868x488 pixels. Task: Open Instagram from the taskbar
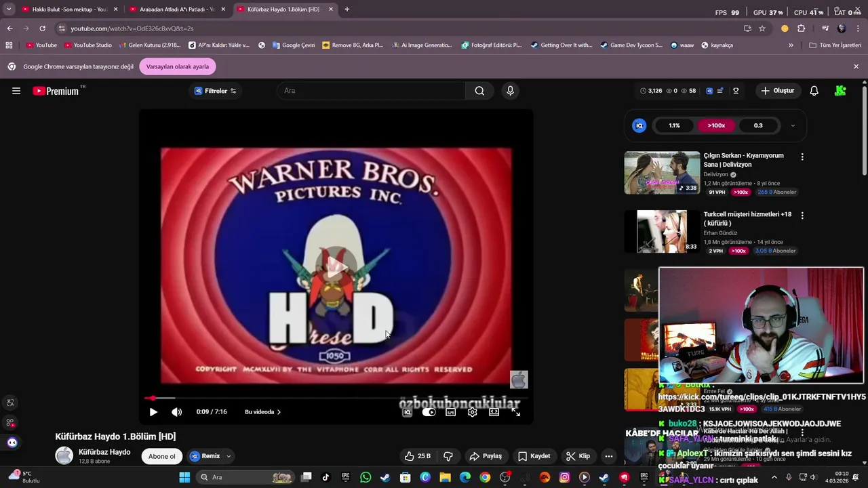click(x=564, y=477)
